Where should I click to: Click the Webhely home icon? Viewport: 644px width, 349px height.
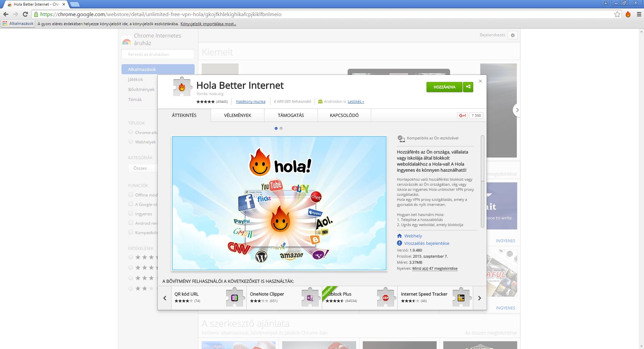(x=399, y=236)
